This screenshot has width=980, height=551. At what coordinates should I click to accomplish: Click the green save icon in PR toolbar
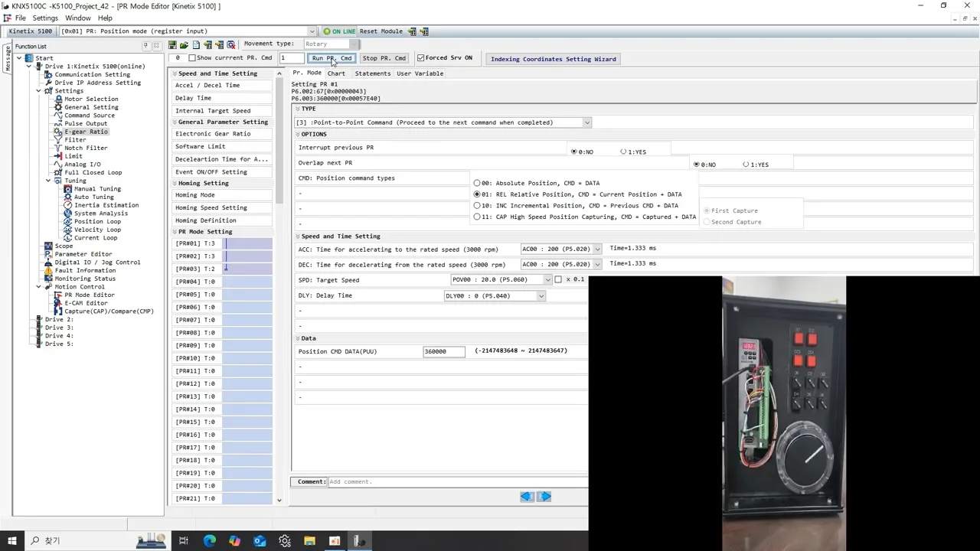click(x=172, y=44)
